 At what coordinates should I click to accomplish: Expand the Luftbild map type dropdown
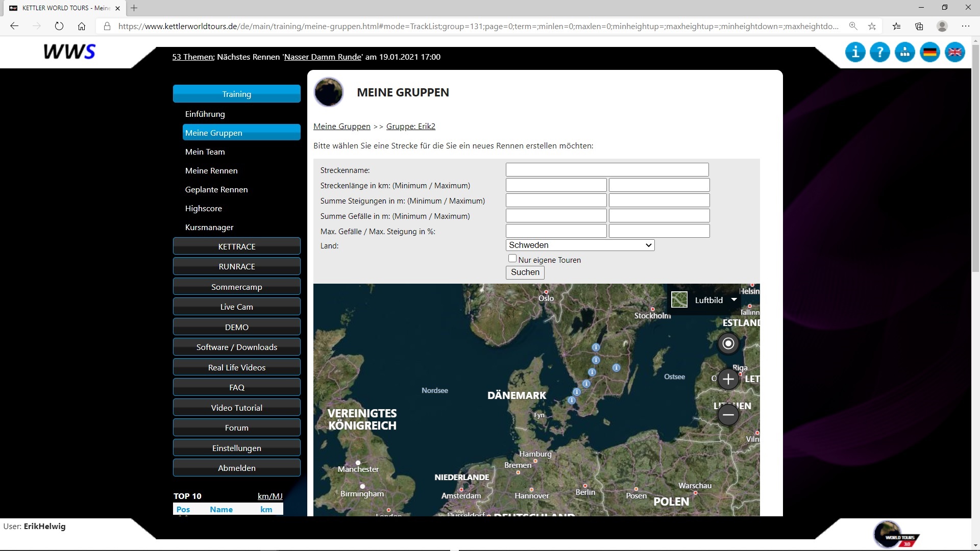click(734, 299)
